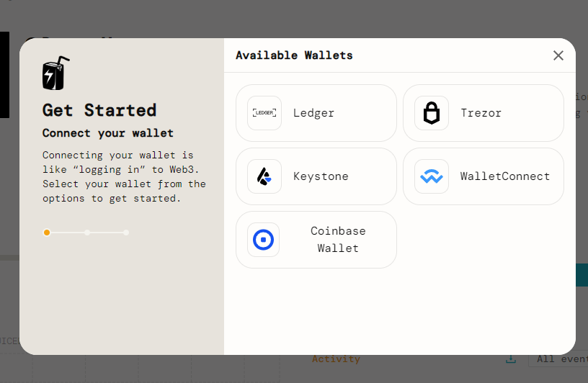Click the download icon beside All events
Screen dimensions: 588x383
[510, 359]
